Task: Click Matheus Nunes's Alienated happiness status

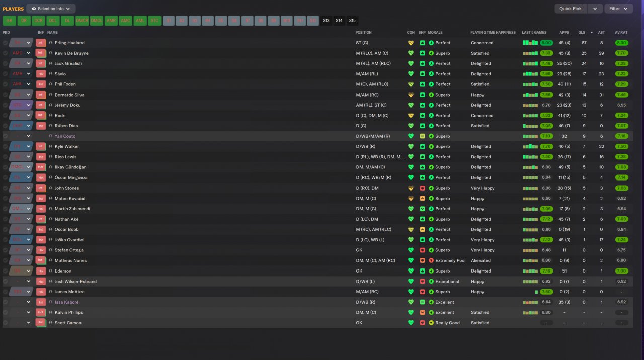Action: click(480, 261)
